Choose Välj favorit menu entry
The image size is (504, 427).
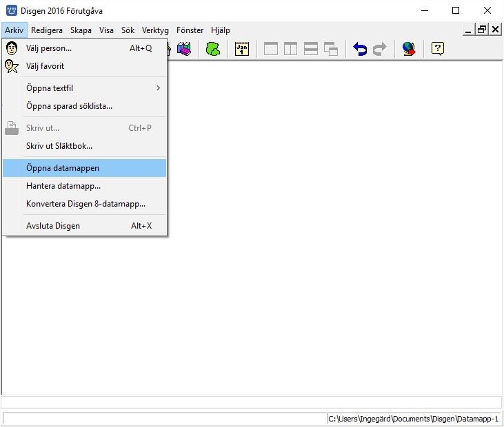pos(85,66)
